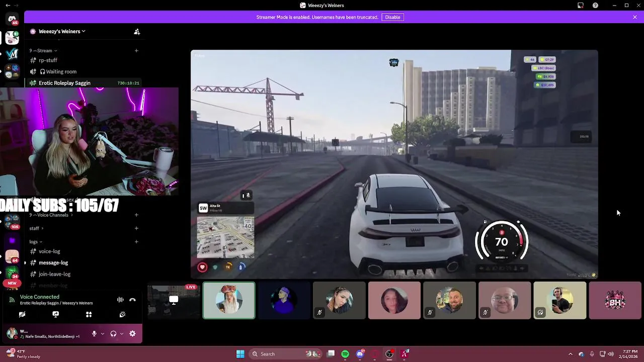
Task: Open the weather widget showing 43°F
Action: coord(23,354)
